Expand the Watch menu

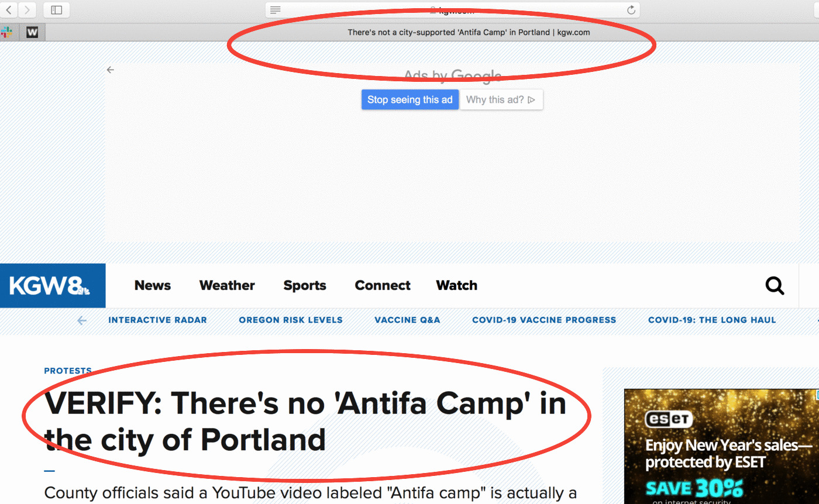pos(457,285)
